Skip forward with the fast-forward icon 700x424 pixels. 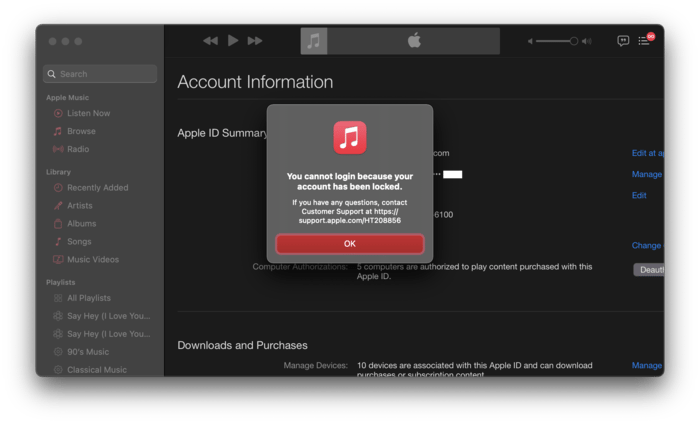[255, 41]
